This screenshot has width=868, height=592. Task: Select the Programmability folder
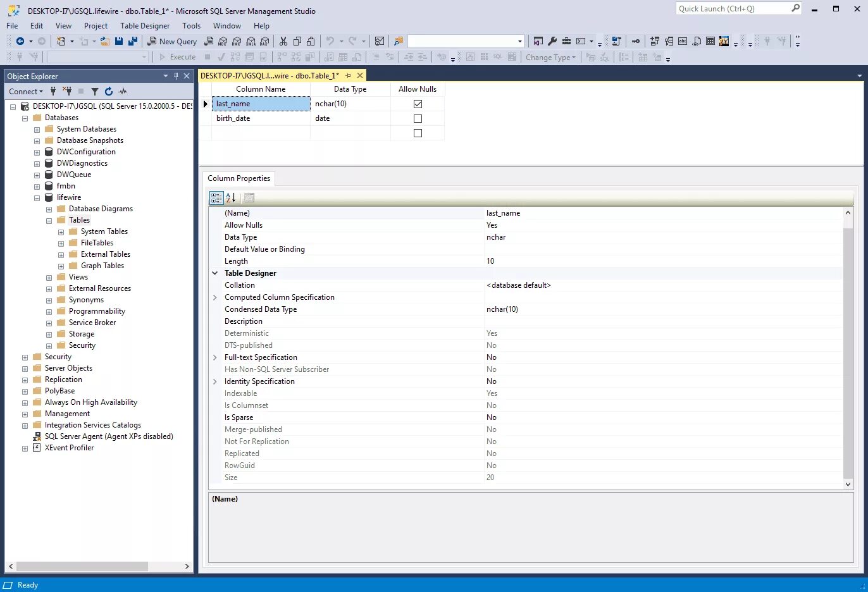point(97,311)
